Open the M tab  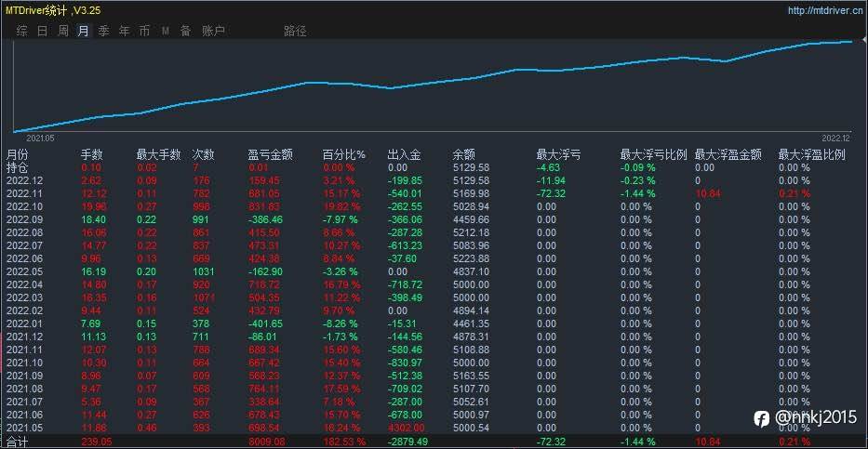coord(165,31)
